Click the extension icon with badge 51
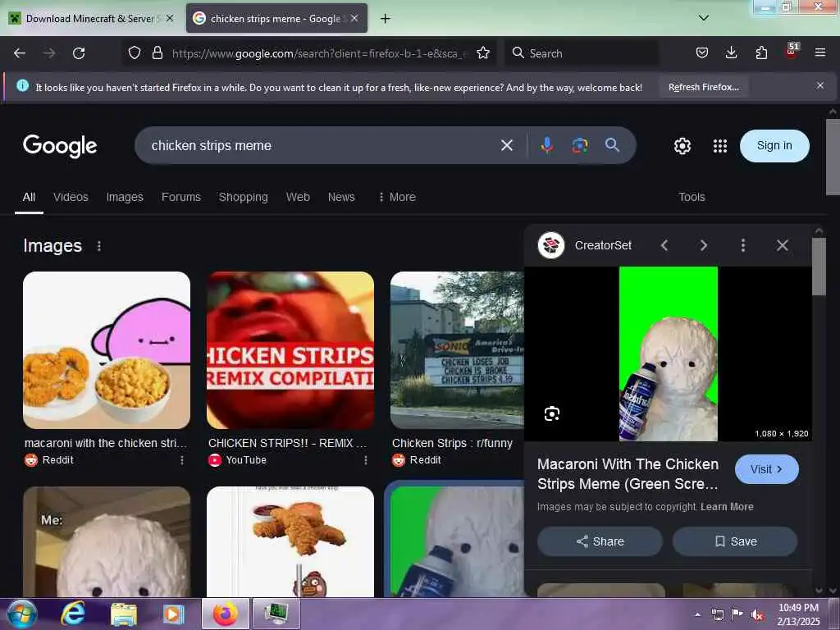840x630 pixels. click(x=792, y=51)
